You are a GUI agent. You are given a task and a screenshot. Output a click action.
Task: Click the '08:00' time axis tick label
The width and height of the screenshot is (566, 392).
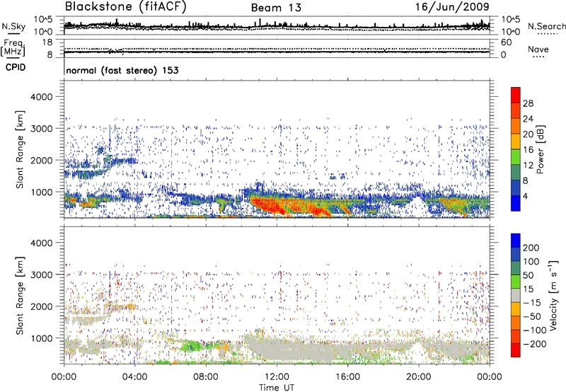click(206, 377)
